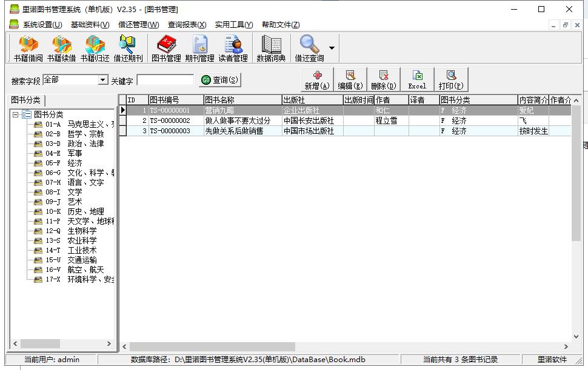Image resolution: width=588 pixels, height=370 pixels.
Task: Click the 删除(D) delete button
Action: (384, 80)
